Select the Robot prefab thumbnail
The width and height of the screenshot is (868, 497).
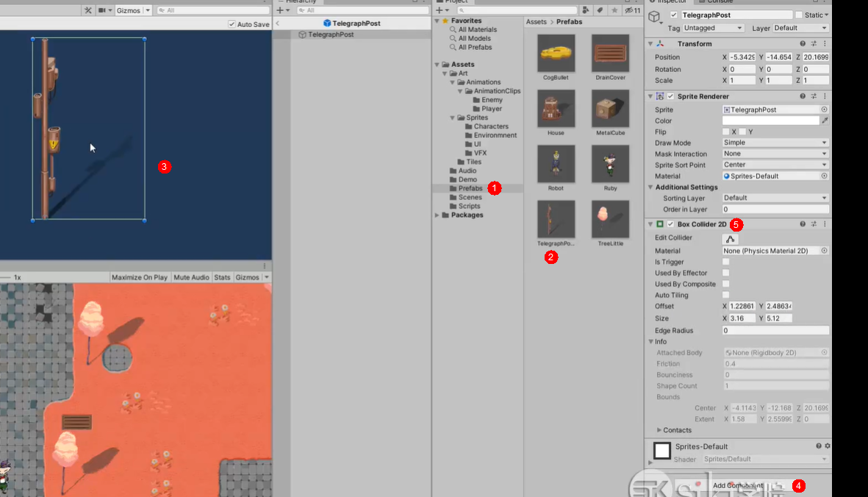click(556, 164)
